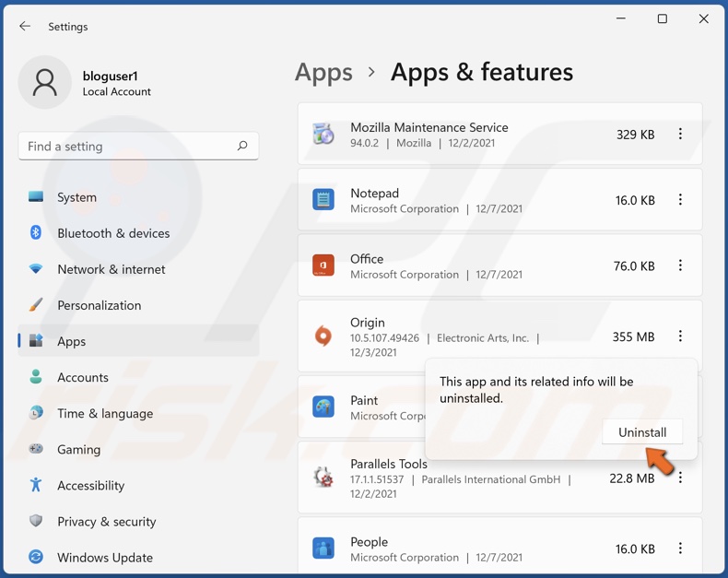Click the 329 KB size value
Image resolution: width=728 pixels, height=578 pixels.
click(x=635, y=135)
